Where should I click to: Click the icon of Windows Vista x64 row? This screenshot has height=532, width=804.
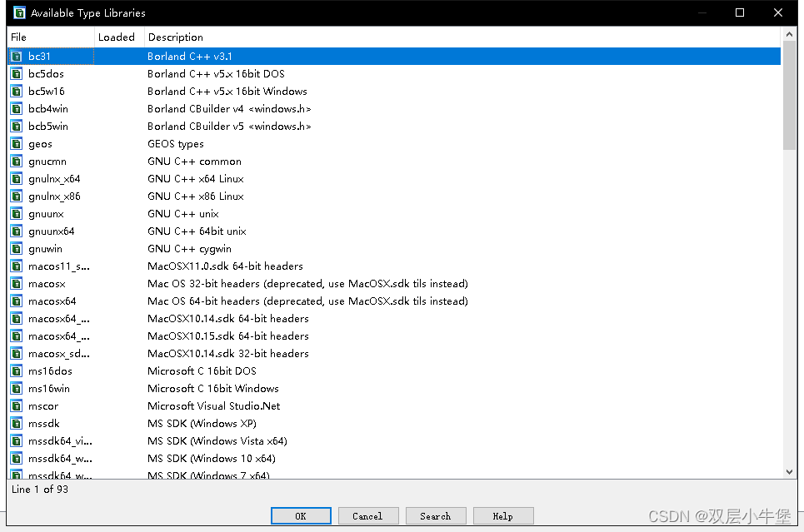tap(17, 440)
